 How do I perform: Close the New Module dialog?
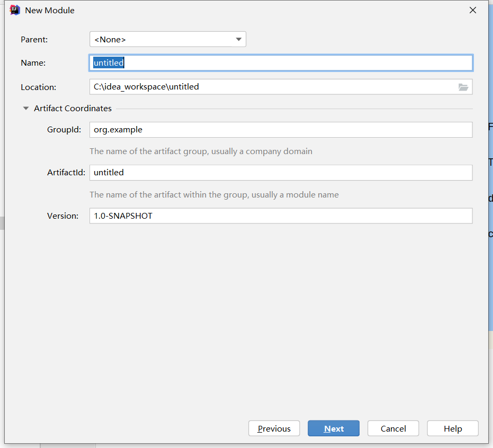(x=473, y=10)
